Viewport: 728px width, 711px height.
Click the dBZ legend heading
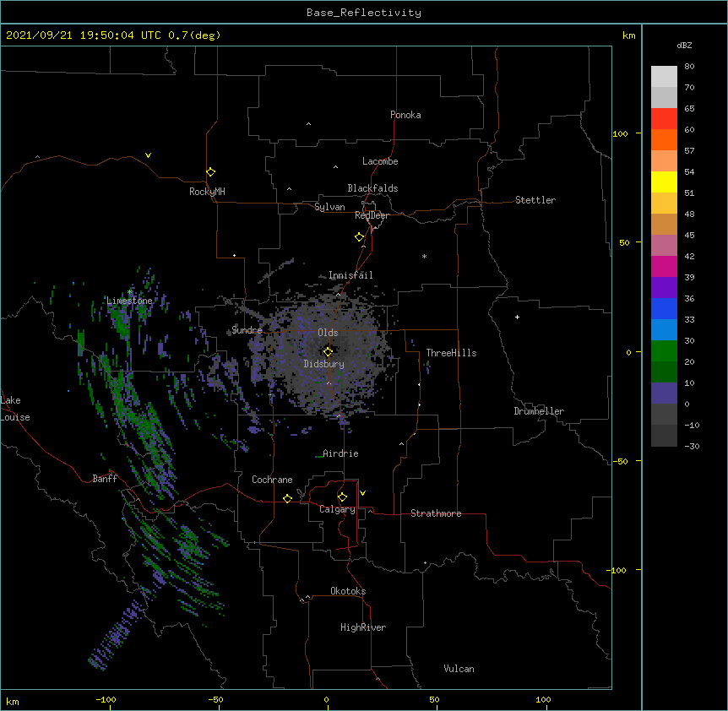[684, 45]
